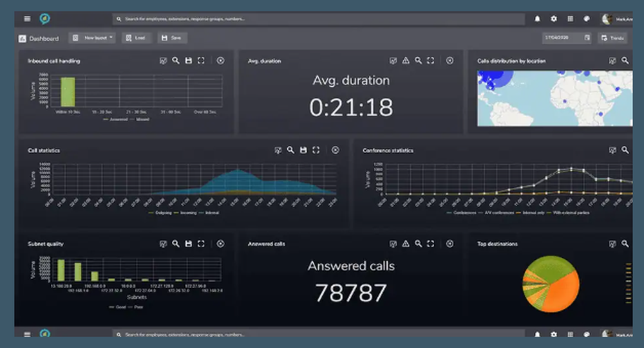Open chart options on Conference statistics
The image size is (644, 348).
tap(612, 150)
